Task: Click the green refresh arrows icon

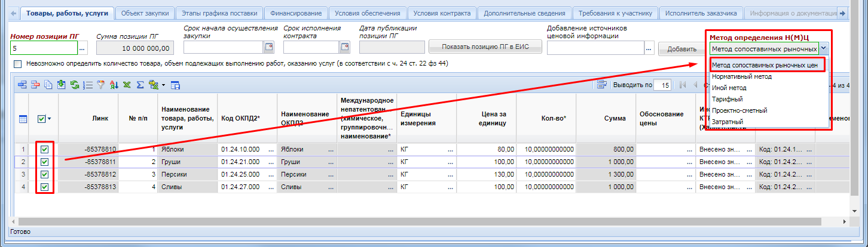Action: click(x=75, y=85)
